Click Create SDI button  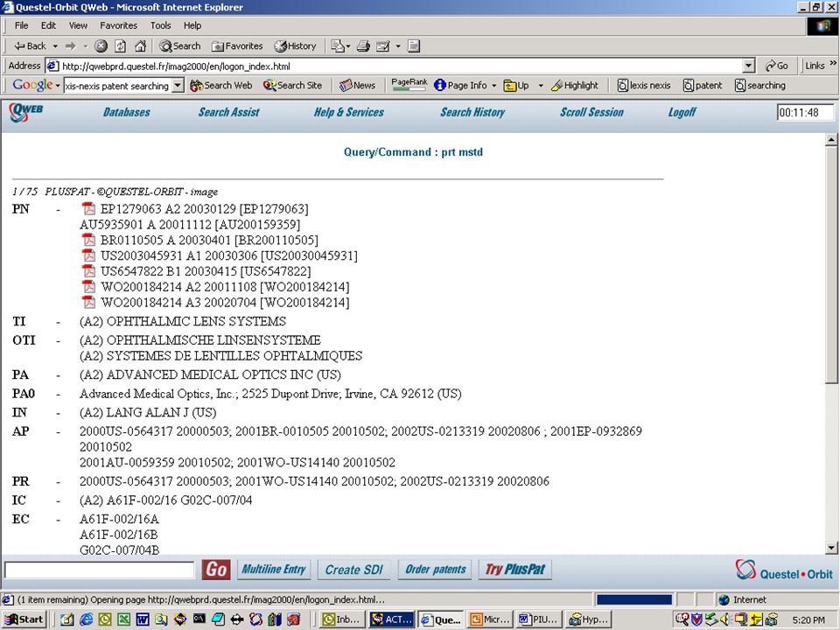(x=353, y=569)
